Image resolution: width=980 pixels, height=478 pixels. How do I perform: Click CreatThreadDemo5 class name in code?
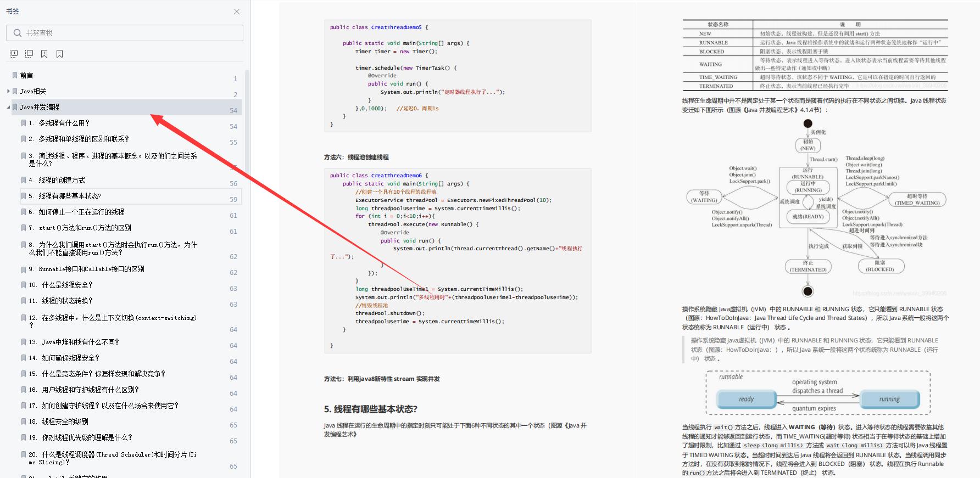(x=396, y=27)
